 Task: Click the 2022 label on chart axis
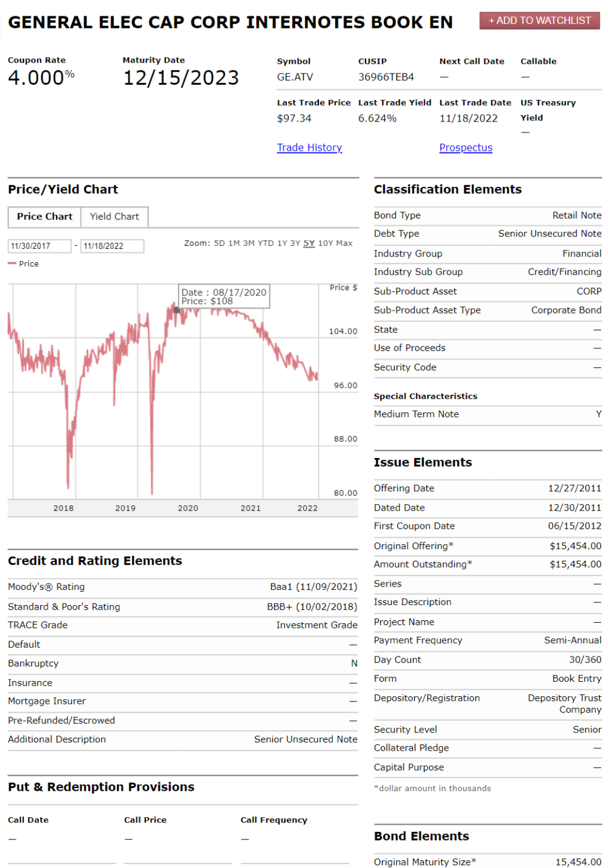click(308, 508)
